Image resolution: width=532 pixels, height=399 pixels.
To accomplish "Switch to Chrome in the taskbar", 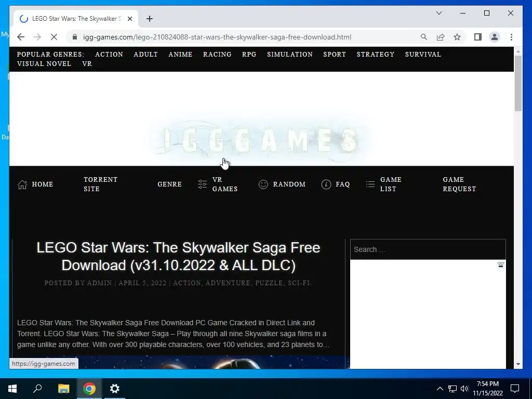I will 89,389.
